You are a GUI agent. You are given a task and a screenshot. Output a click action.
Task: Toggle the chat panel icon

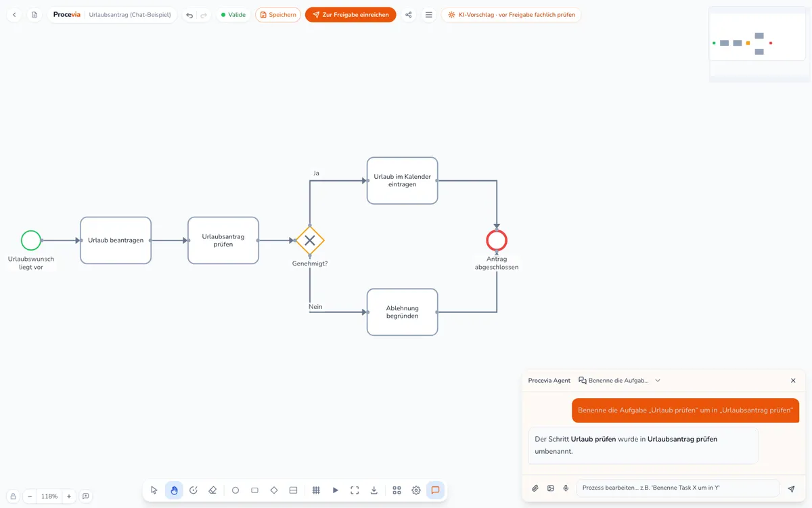436,490
